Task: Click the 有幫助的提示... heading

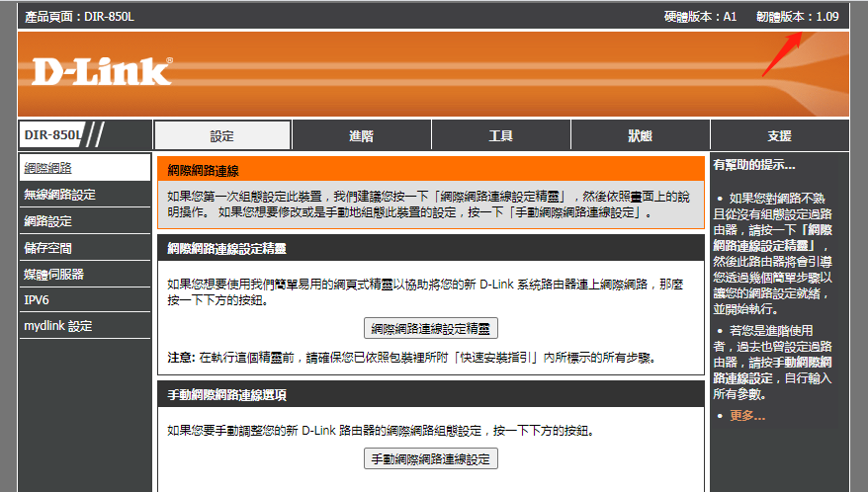Action: (754, 165)
